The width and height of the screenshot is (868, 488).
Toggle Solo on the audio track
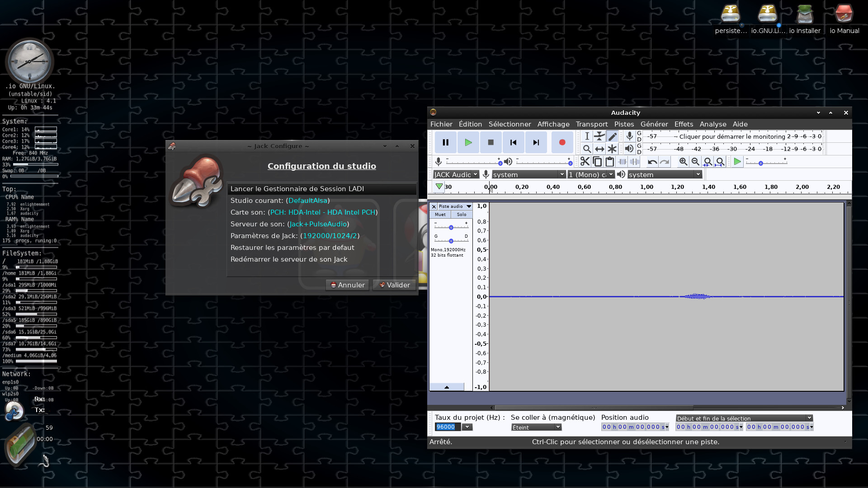461,215
